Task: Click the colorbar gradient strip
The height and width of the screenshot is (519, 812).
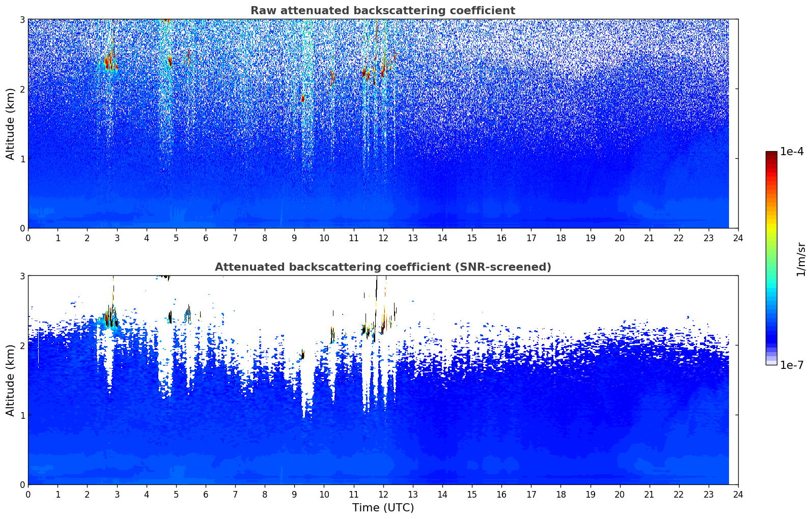Action: [x=771, y=258]
